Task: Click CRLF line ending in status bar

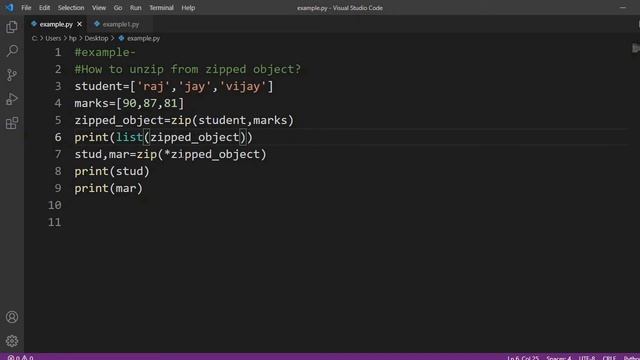Action: [x=609, y=358]
